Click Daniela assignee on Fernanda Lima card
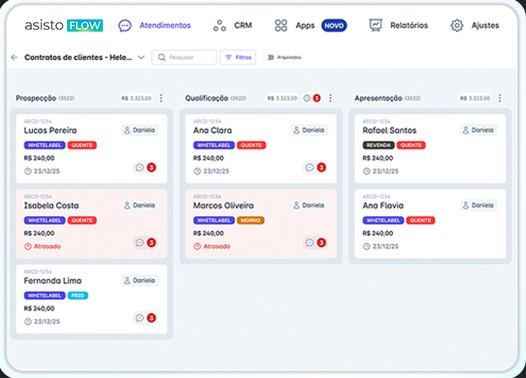The image size is (526, 378). [x=140, y=280]
